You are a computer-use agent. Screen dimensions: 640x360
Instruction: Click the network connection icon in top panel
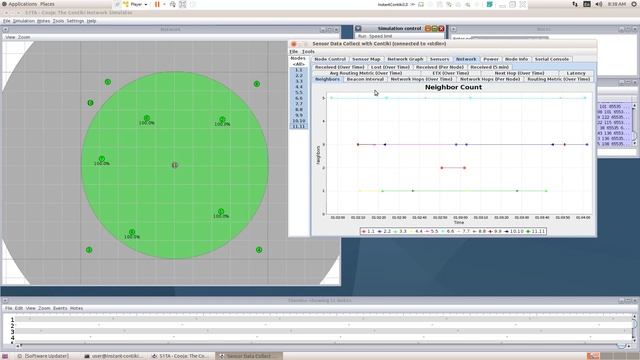tap(575, 4)
